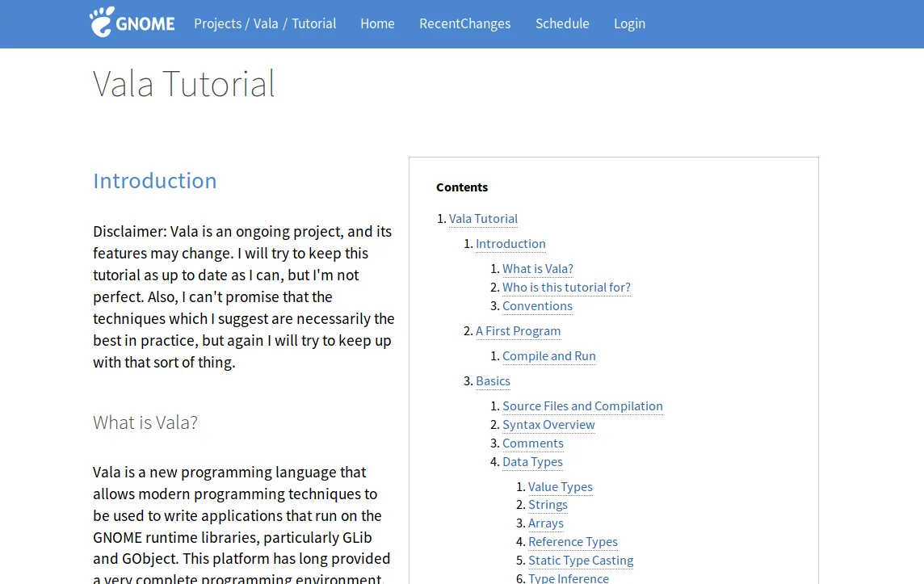Open RecentChanges in navigation bar
The height and width of the screenshot is (584, 924).
tap(465, 23)
